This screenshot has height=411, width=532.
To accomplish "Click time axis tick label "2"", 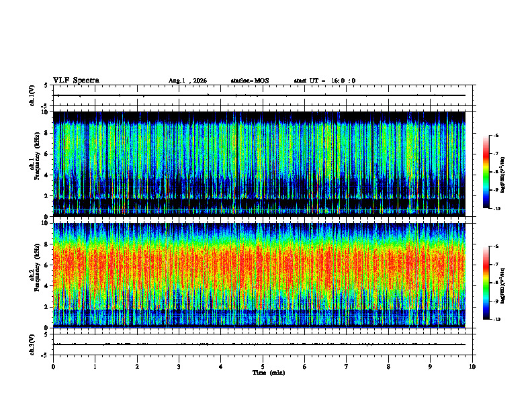I will [x=137, y=367].
